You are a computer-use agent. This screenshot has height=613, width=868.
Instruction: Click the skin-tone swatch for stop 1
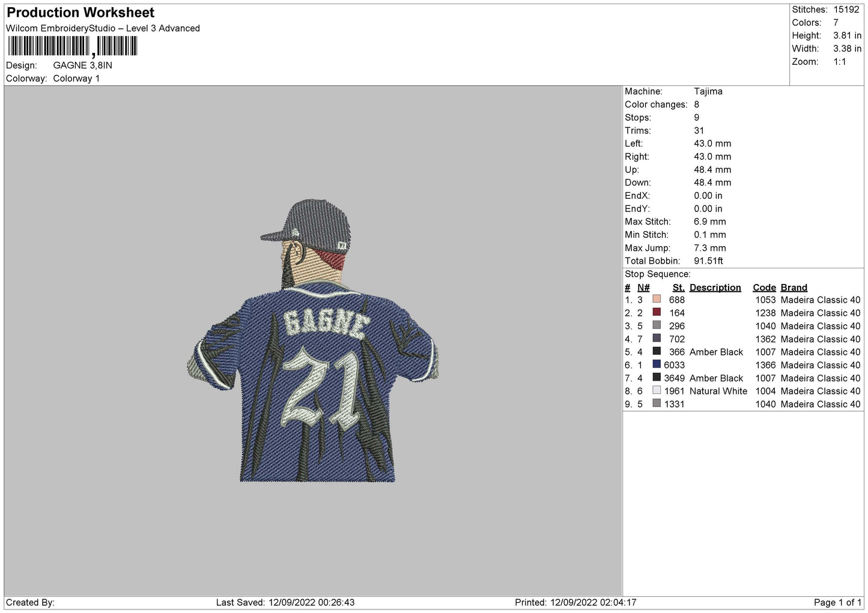pyautogui.click(x=657, y=299)
